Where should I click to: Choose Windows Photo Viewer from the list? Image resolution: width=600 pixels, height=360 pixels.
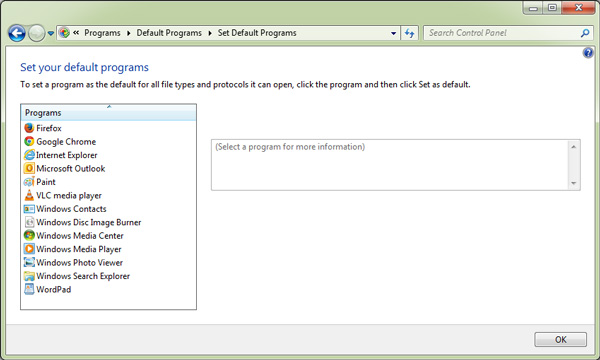80,262
